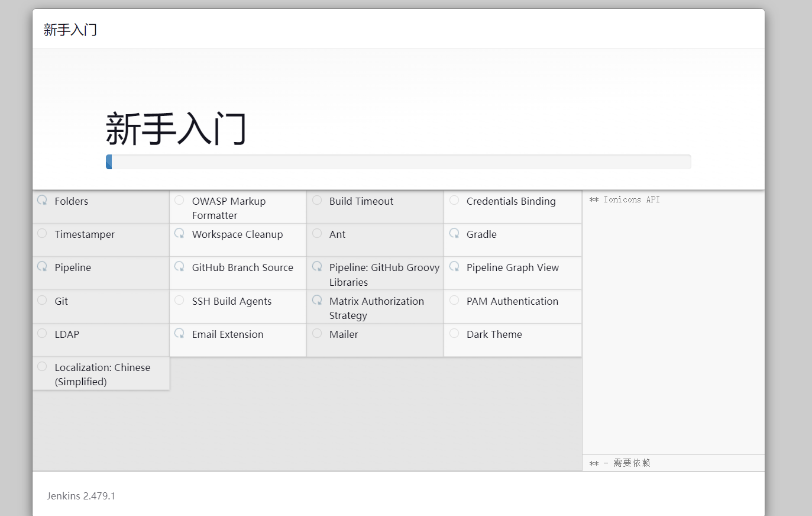Click the installation progress bar

398,162
